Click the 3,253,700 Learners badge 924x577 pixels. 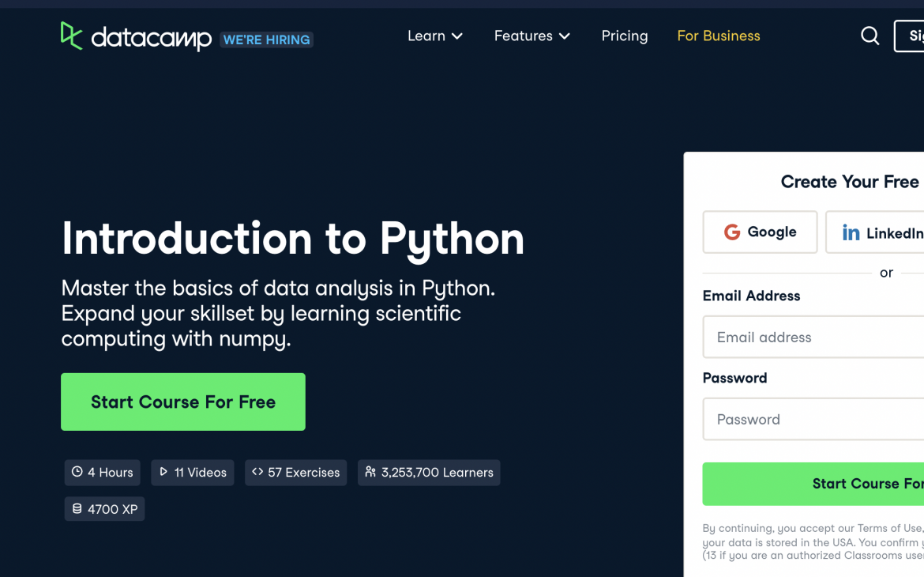429,473
